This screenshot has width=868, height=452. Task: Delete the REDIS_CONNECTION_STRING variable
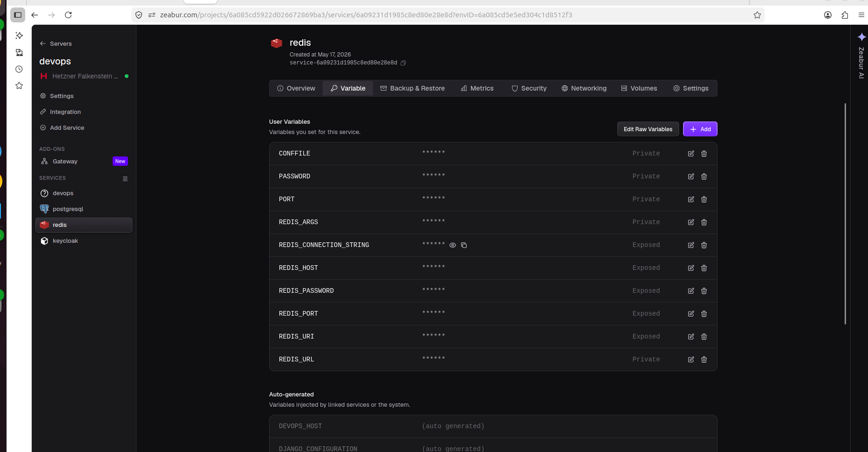(704, 245)
